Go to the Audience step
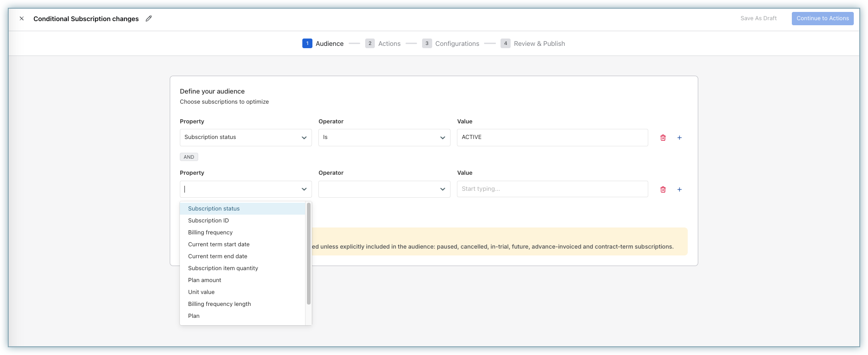Viewport: 868px width, 355px height. coord(323,44)
